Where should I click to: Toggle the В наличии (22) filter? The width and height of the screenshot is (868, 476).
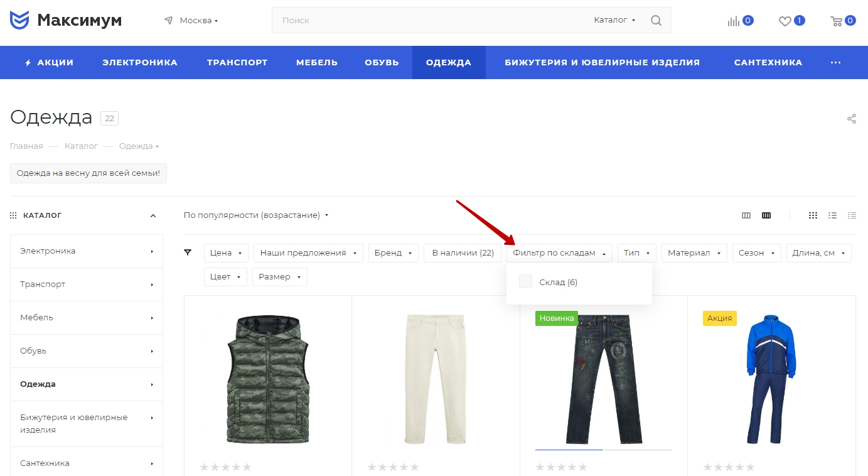[x=463, y=252]
